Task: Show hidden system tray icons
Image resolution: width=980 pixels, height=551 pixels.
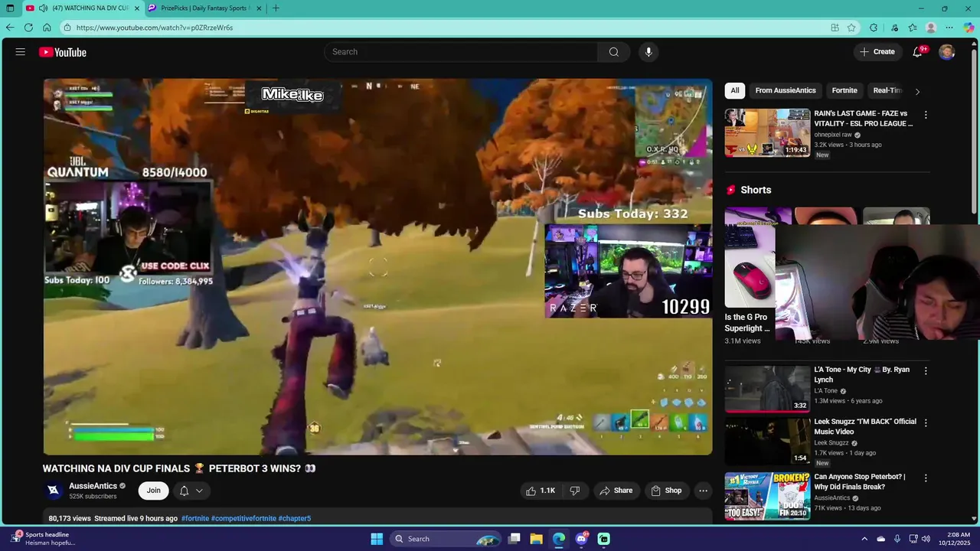Action: (864, 539)
